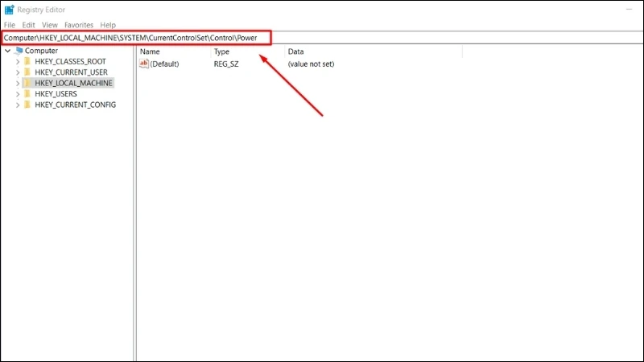Open the Edit menu
The image size is (644, 362).
(x=28, y=25)
